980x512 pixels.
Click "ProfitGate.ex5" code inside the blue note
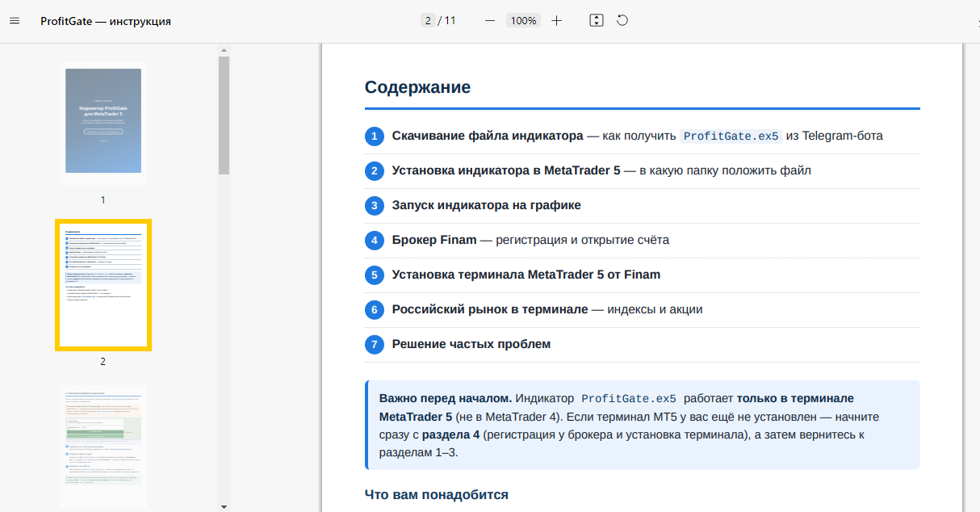click(x=629, y=398)
